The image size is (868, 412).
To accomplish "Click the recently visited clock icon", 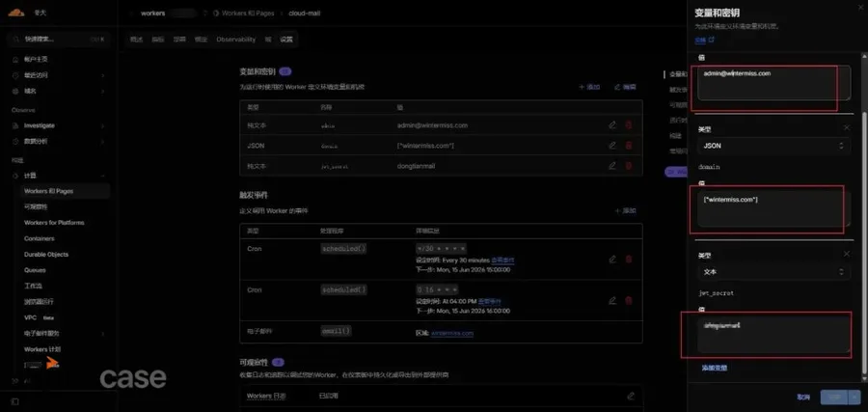I will tap(15, 75).
